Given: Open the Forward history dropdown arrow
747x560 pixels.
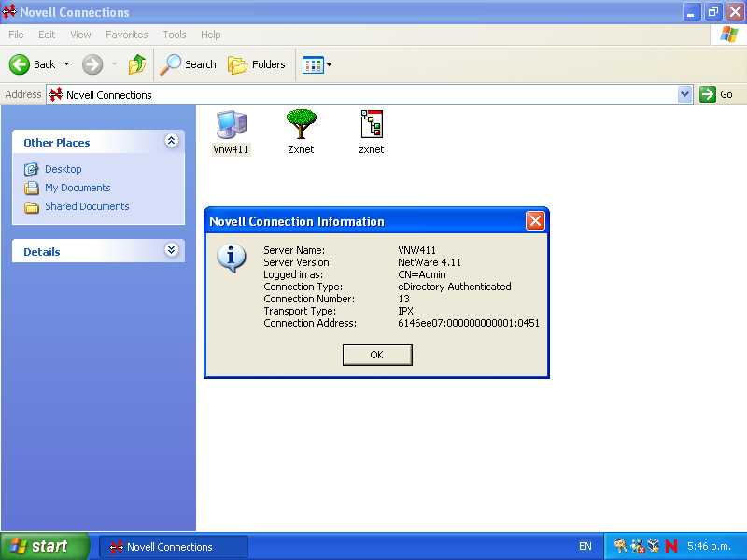Looking at the screenshot, I should (x=114, y=64).
